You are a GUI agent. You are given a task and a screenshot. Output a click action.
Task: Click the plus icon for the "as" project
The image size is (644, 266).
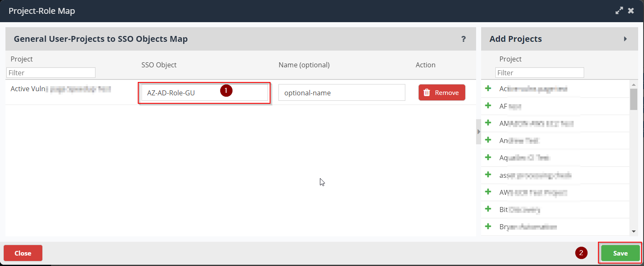488,175
